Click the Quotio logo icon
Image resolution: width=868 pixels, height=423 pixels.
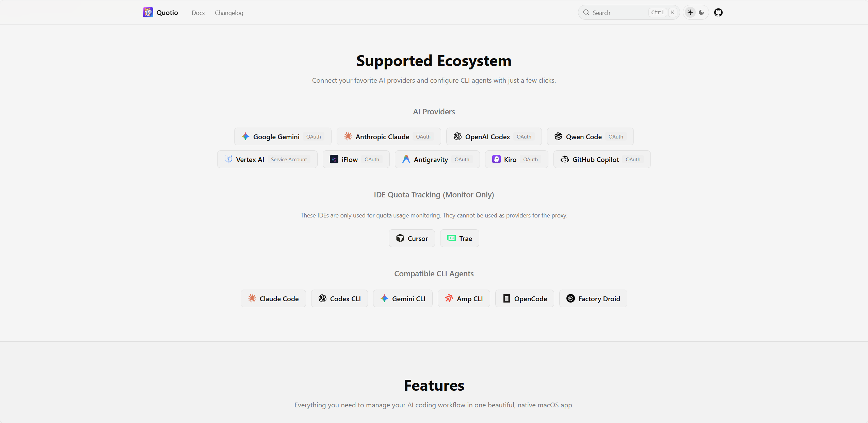[148, 13]
